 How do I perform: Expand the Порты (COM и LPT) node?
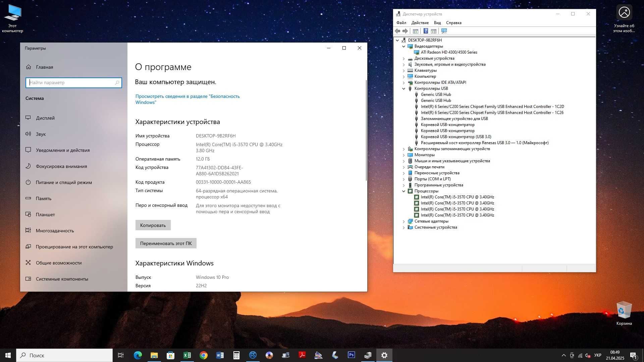tap(404, 179)
